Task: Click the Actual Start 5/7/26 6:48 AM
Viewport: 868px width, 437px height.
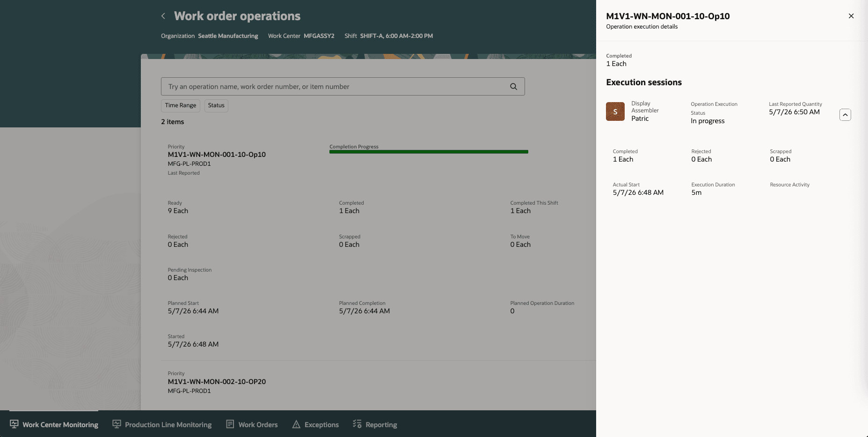Action: point(638,193)
